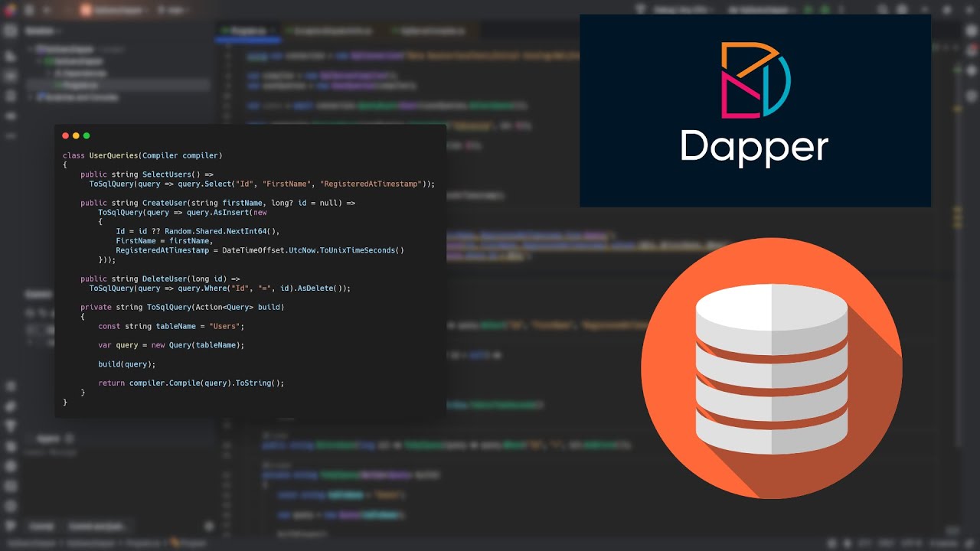The width and height of the screenshot is (980, 551).
Task: Click the 'ToSqlQuery(query => query.AsInsert(new' line
Action: point(182,212)
